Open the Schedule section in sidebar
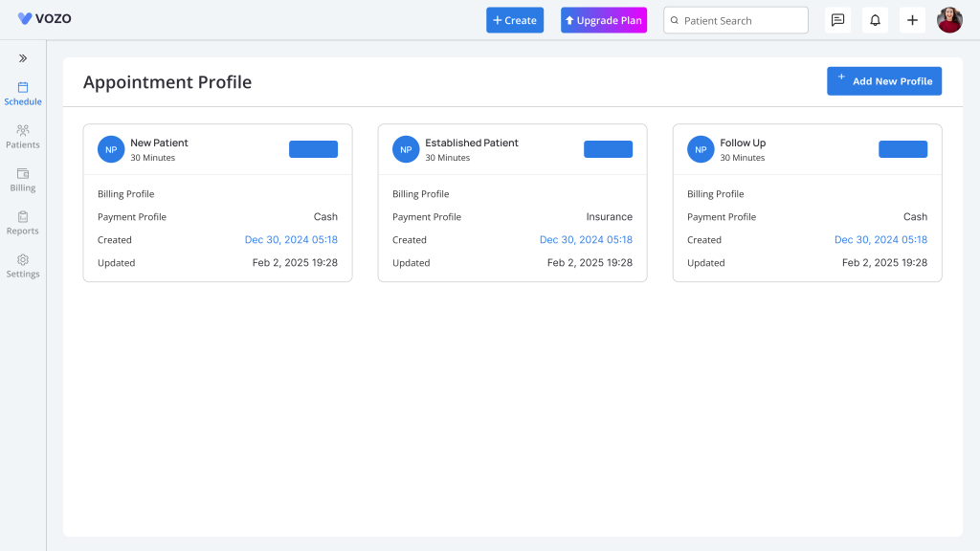980x551 pixels. (23, 94)
